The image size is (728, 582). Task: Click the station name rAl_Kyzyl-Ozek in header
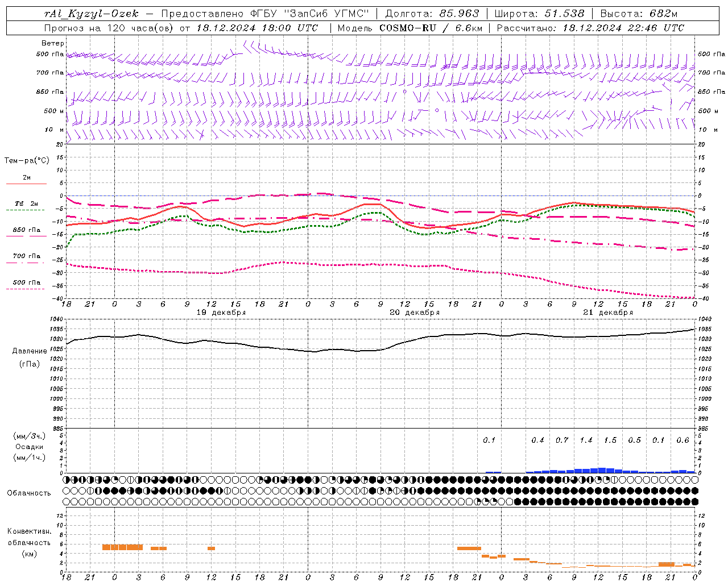click(x=91, y=14)
